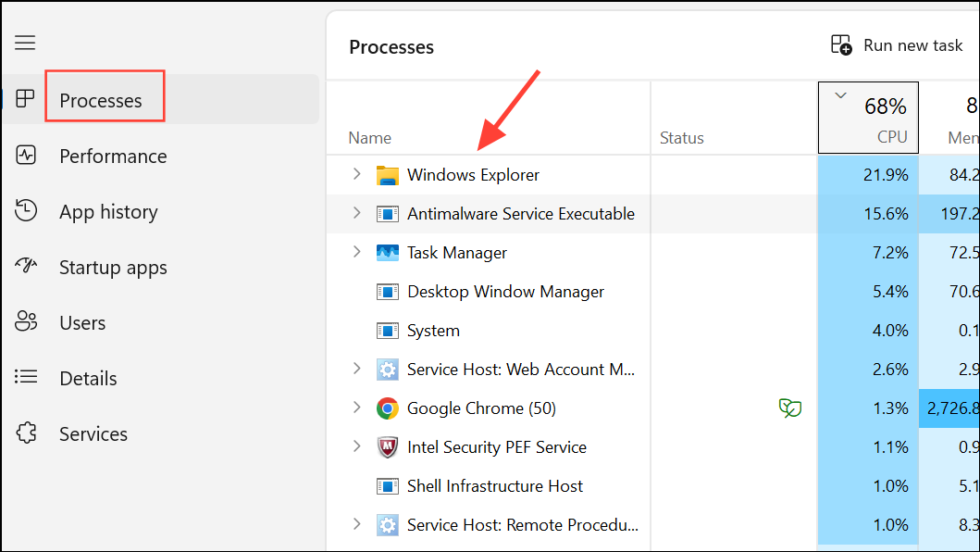Click the Services puzzle-piece icon
The image size is (980, 552).
[x=26, y=433]
